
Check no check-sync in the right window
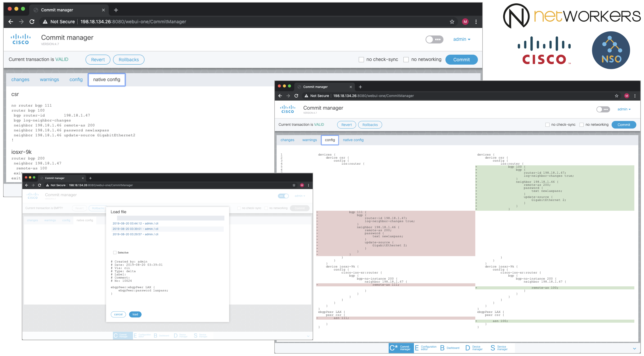point(547,125)
